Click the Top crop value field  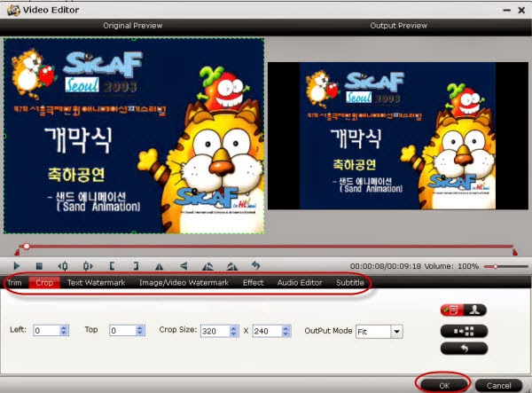(x=123, y=331)
